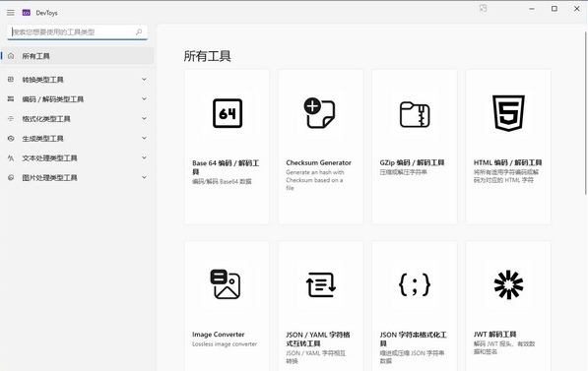Viewport: 588px width, 371px height.
Task: Expand the 图片处理类型工具 chevron
Action: (144, 178)
